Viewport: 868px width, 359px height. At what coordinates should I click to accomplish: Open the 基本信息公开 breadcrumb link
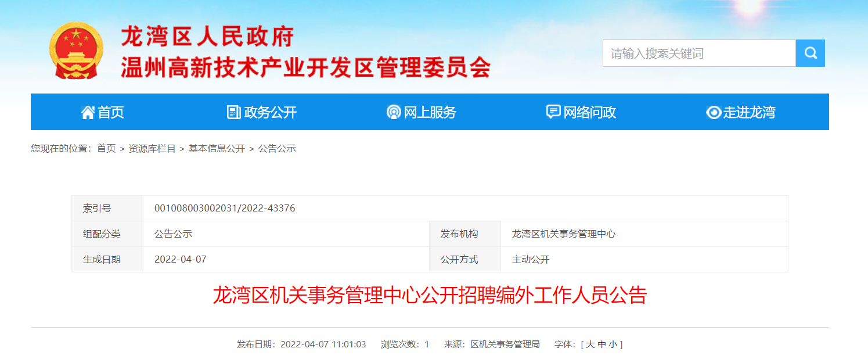[217, 149]
